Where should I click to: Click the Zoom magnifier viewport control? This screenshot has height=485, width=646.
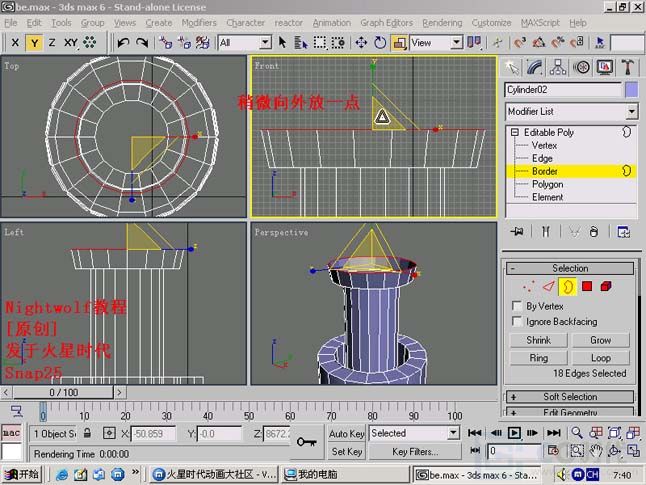point(577,433)
